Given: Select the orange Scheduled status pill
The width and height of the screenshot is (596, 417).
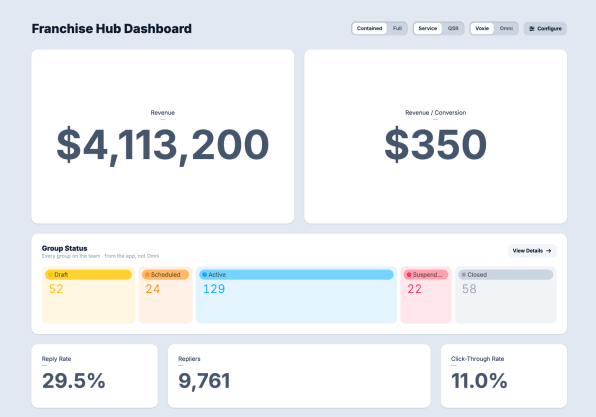Looking at the screenshot, I should click(x=165, y=274).
